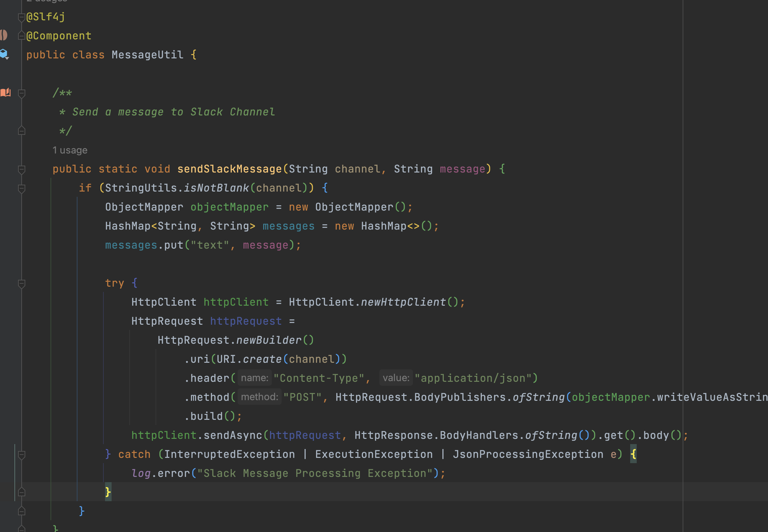Click the blue cube gutter icon beside MessageUtil class

(x=4, y=54)
